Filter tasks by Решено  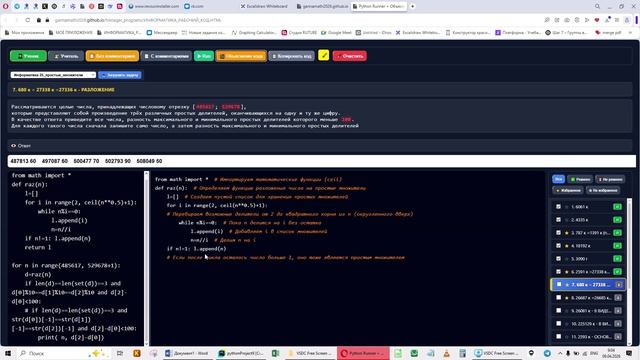click(580, 179)
